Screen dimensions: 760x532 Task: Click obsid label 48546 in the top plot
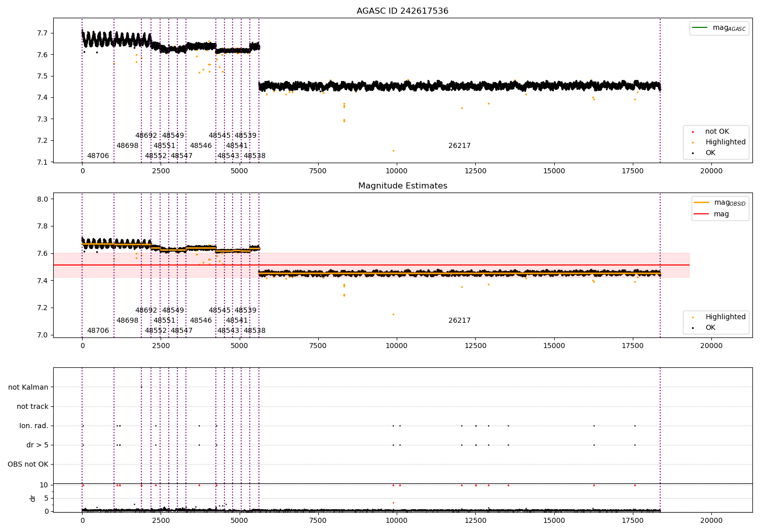pos(201,146)
